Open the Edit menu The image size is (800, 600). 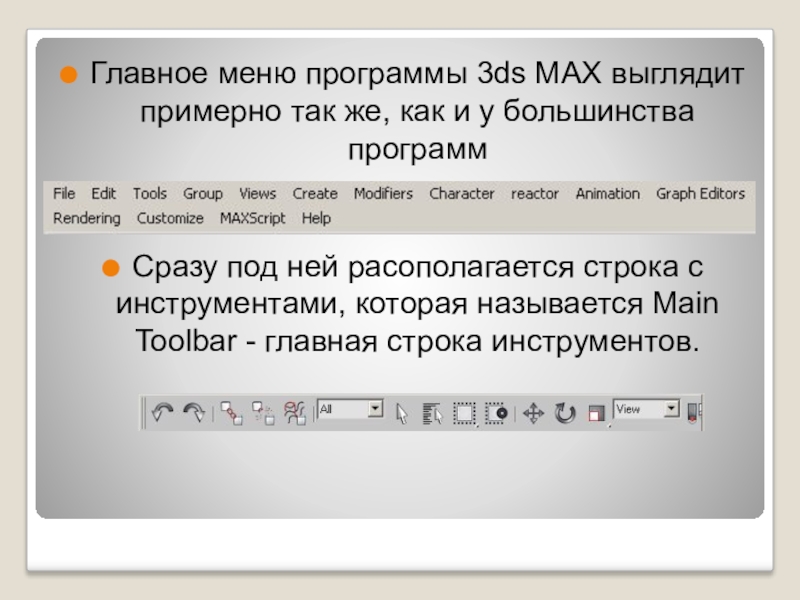click(104, 194)
